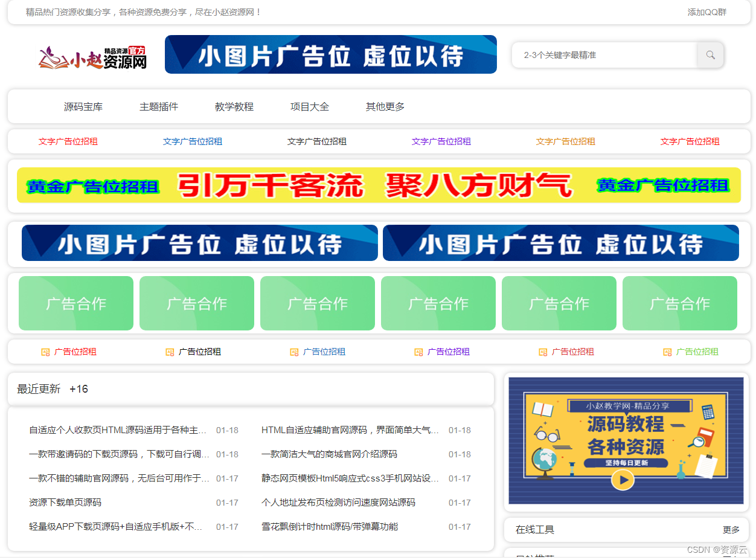Click the 精品热门资源收集分享 top notice text
The image size is (756, 560).
click(x=144, y=12)
